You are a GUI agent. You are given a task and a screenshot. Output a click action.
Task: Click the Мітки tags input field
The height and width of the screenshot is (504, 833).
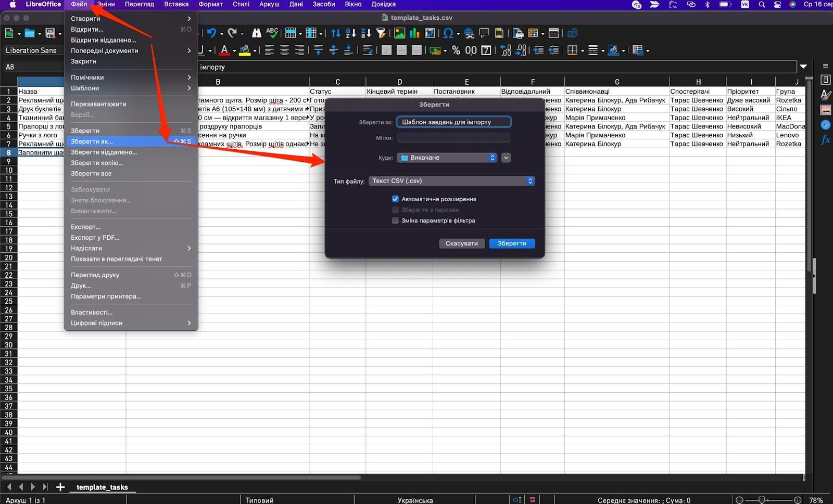pyautogui.click(x=453, y=138)
